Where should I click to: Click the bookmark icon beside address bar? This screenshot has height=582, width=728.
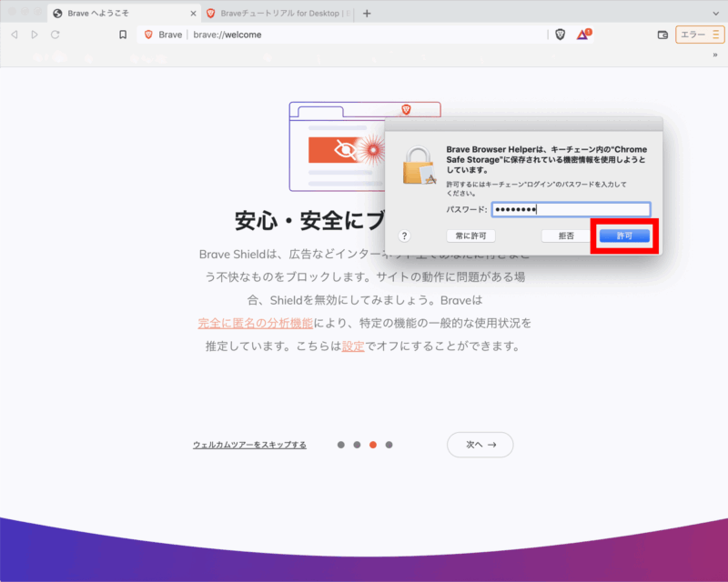[123, 35]
